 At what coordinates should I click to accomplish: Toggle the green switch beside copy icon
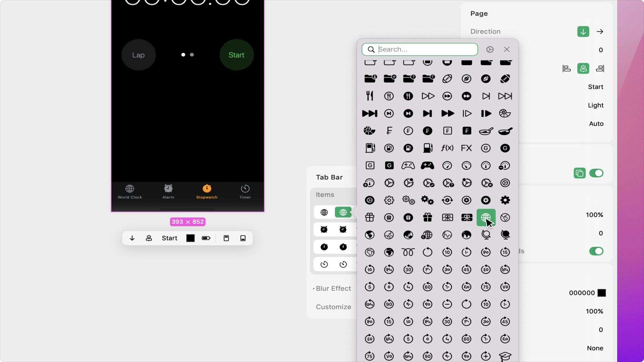click(596, 173)
